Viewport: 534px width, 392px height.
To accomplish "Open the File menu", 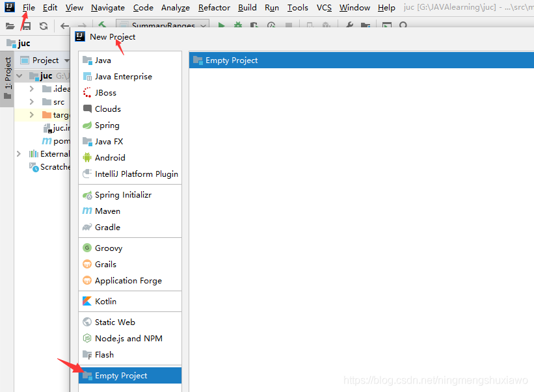I will point(29,8).
